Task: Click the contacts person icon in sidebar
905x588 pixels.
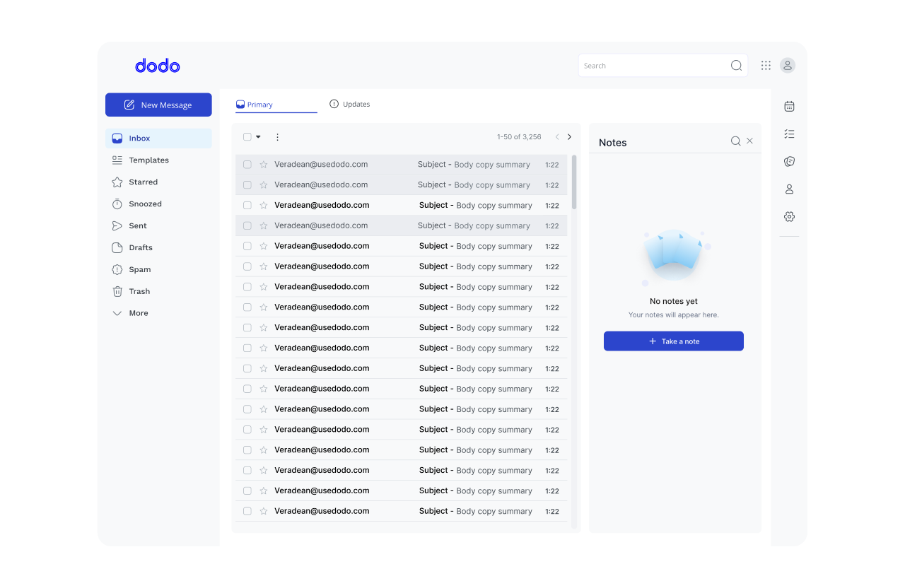Action: pyautogui.click(x=789, y=189)
